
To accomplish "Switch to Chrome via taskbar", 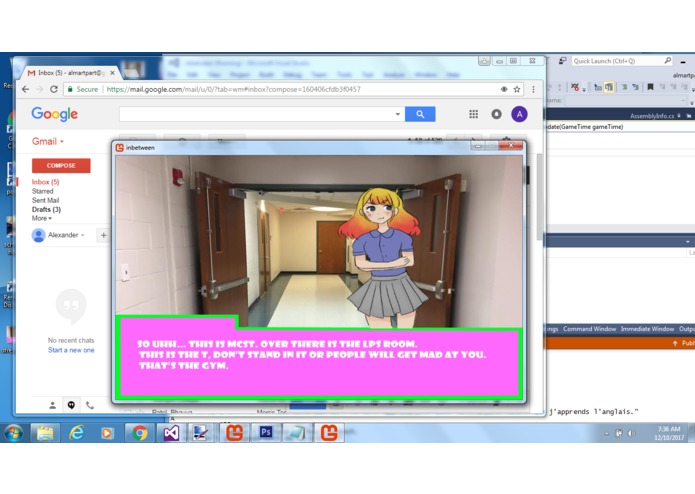I will point(140,433).
